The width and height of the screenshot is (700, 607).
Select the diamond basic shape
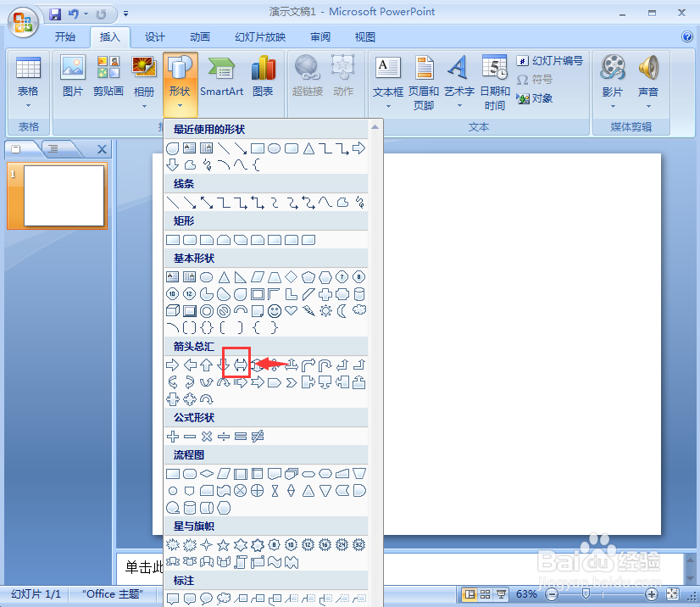(291, 277)
